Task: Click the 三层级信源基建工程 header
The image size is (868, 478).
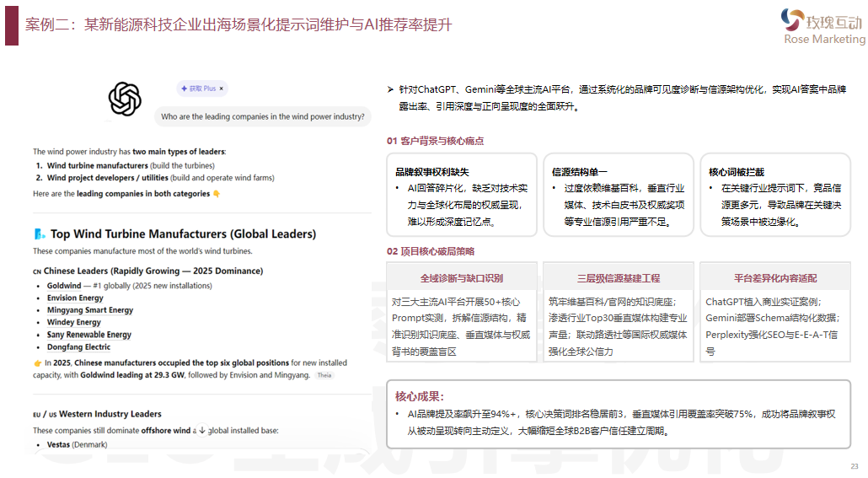Action: [x=619, y=278]
